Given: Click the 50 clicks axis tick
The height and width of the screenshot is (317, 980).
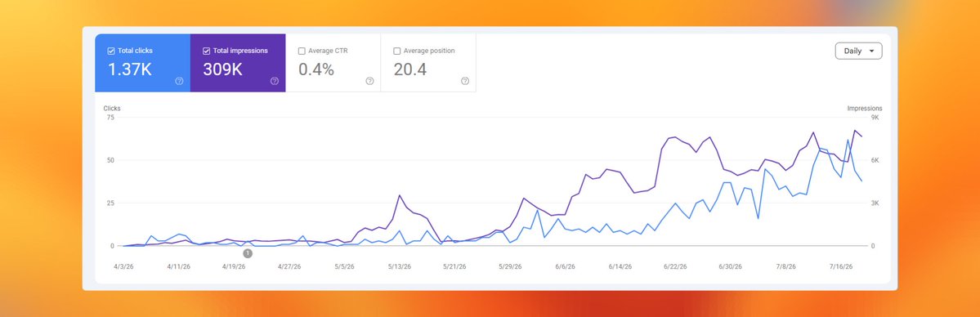Looking at the screenshot, I should pyautogui.click(x=110, y=160).
